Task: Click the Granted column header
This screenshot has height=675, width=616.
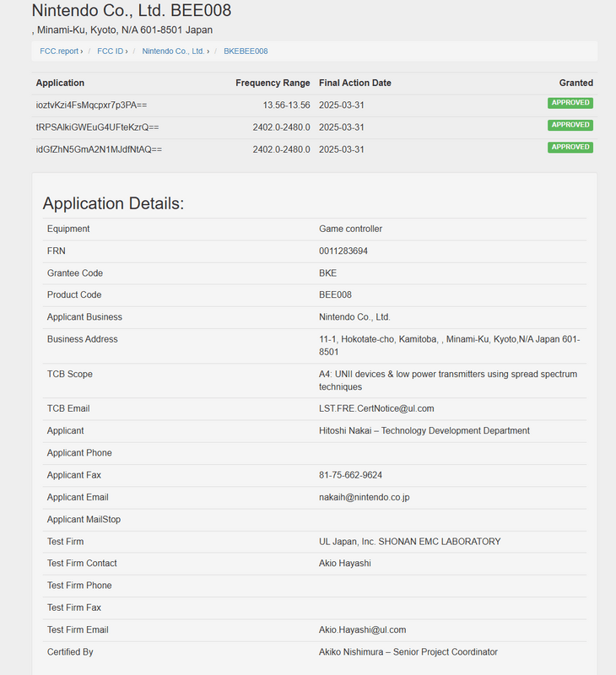Action: point(576,83)
